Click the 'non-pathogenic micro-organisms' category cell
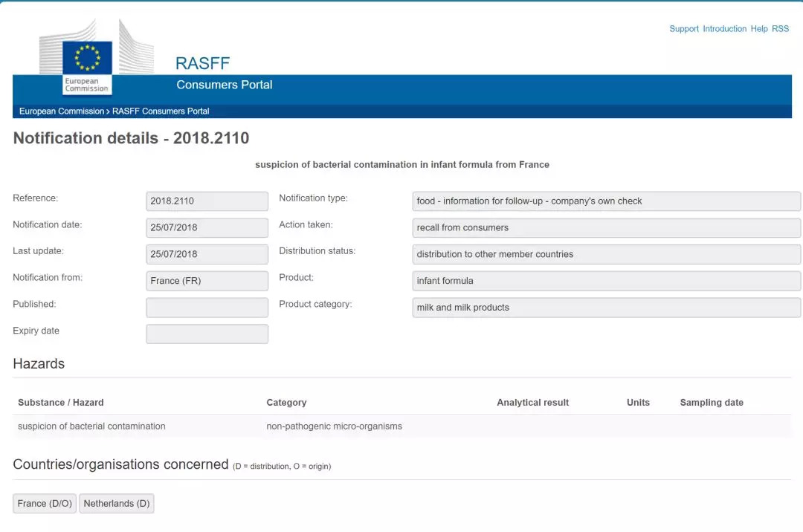Image resolution: width=803 pixels, height=532 pixels. (x=334, y=426)
